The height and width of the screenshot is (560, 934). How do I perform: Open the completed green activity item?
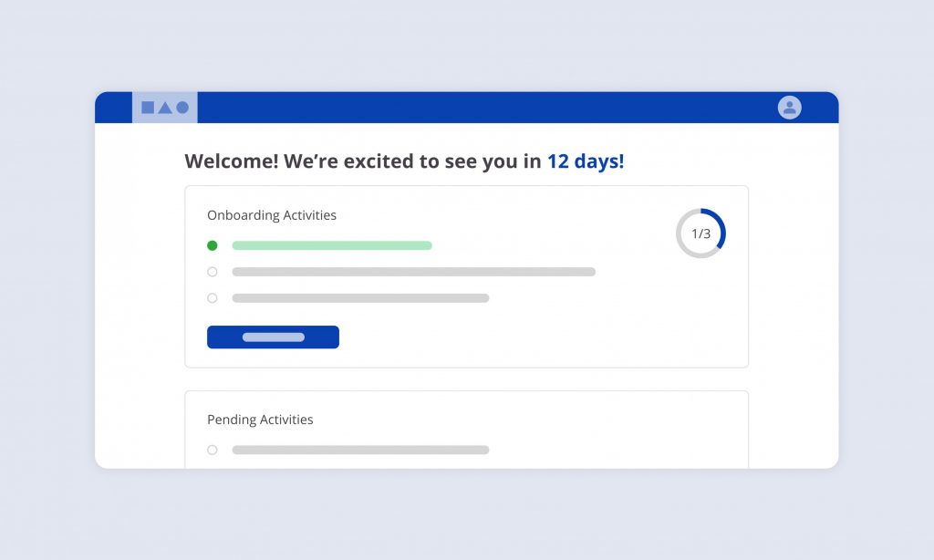point(332,245)
